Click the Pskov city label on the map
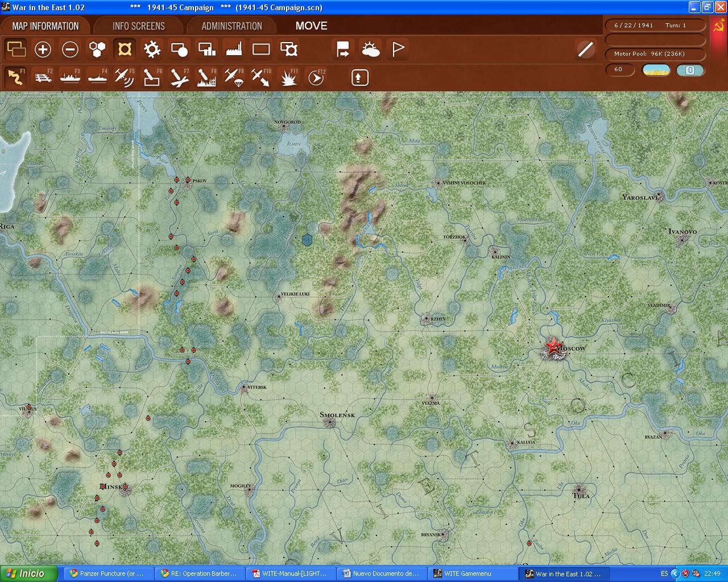 (x=200, y=181)
